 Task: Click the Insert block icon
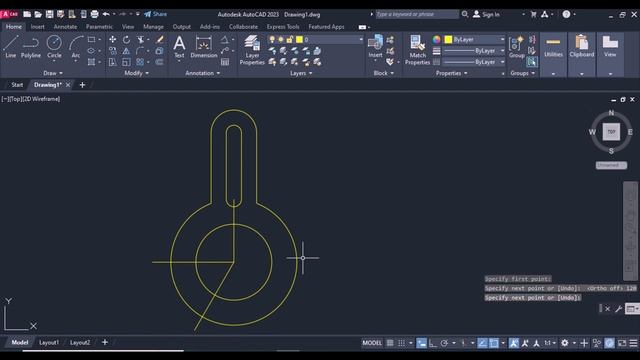click(x=375, y=46)
